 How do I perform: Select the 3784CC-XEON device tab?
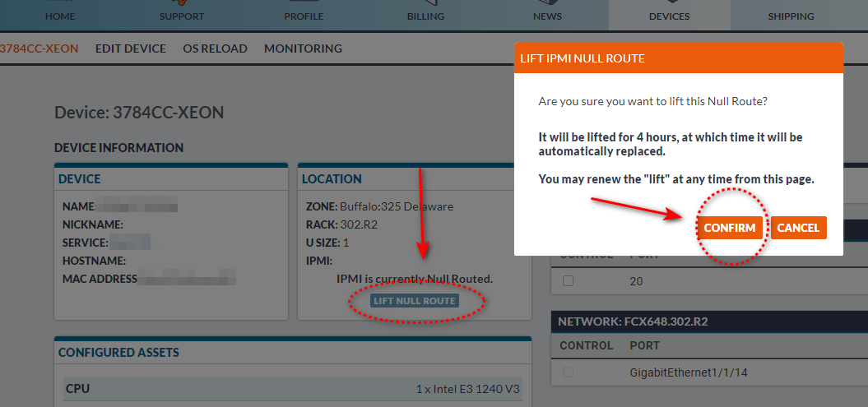coord(39,49)
